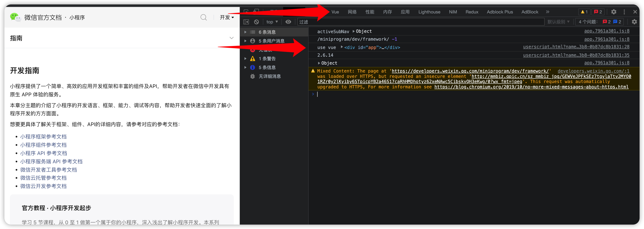
Task: Expand the 指南 section chevron
Action: [x=231, y=38]
